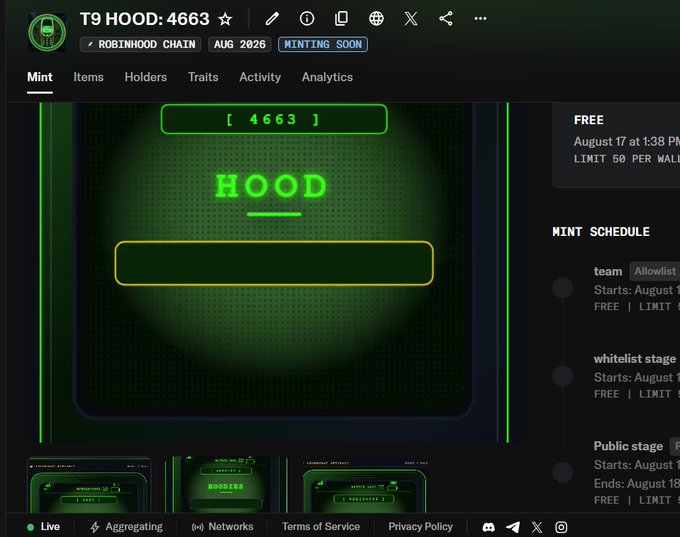The height and width of the screenshot is (537, 680).
Task: Click the pencil edit icon
Action: (272, 19)
